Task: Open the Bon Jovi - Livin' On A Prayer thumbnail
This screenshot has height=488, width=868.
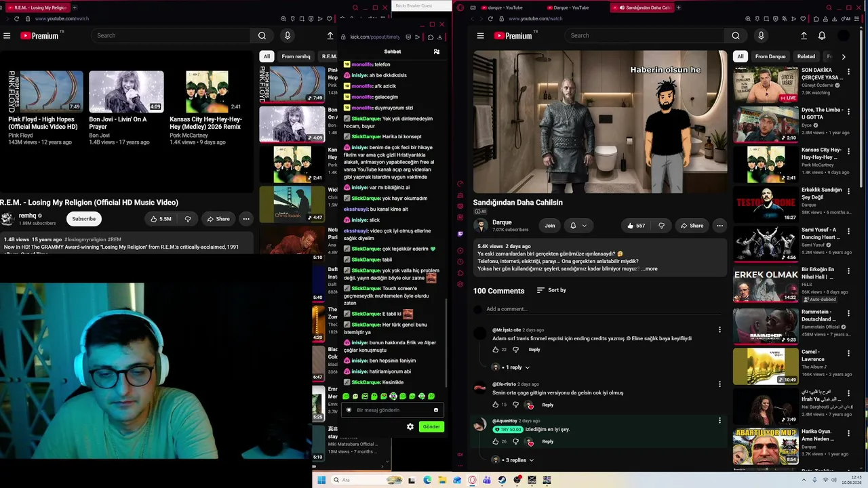Action: click(126, 91)
